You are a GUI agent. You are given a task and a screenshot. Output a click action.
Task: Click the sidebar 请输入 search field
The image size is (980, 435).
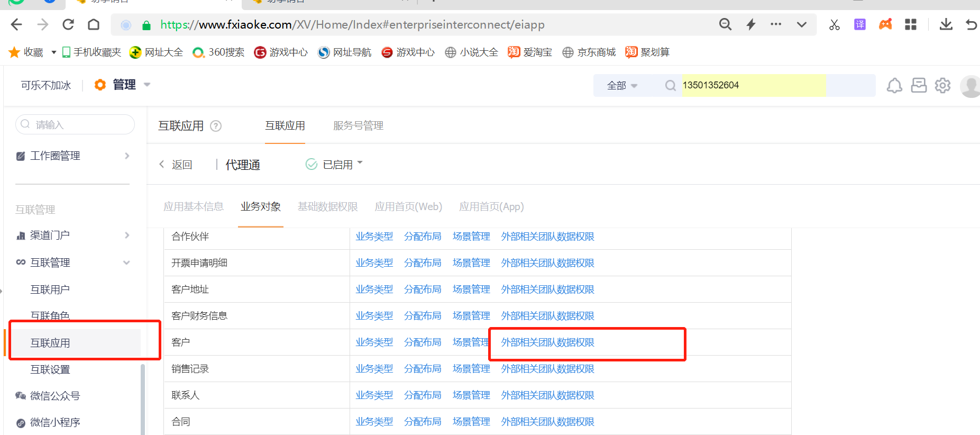pyautogui.click(x=79, y=125)
